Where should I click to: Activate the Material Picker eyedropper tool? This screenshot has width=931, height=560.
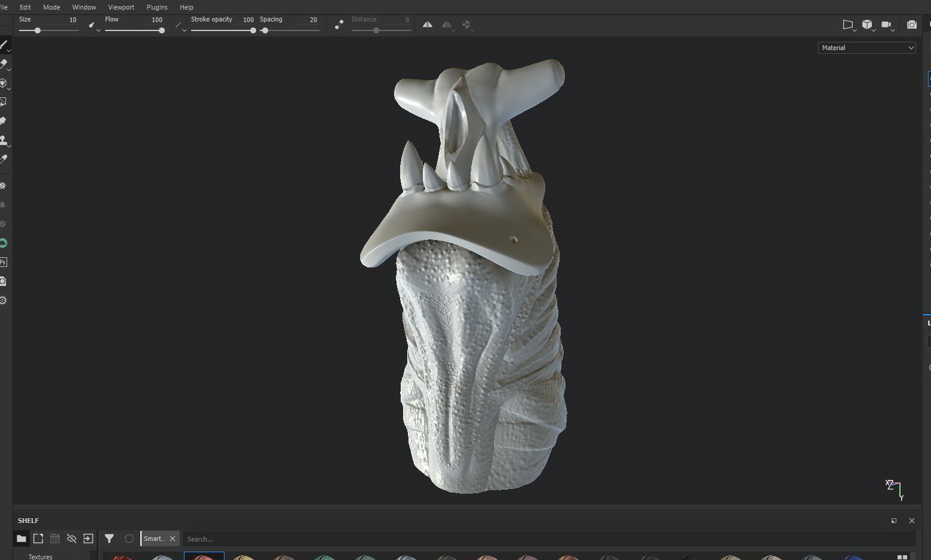pos(4,159)
